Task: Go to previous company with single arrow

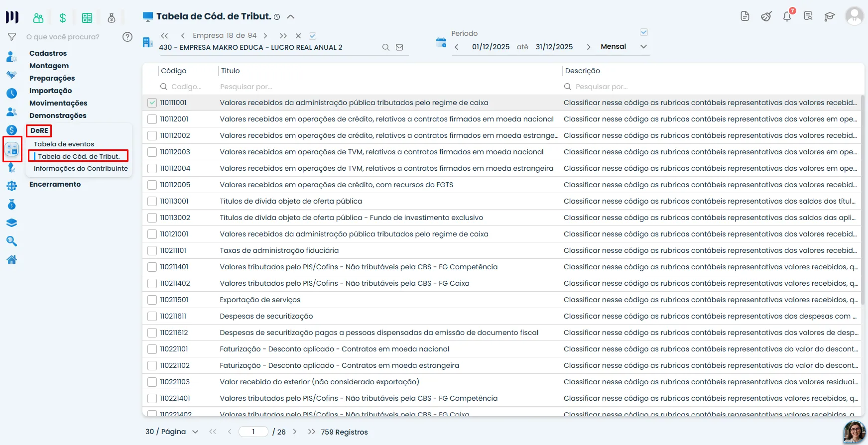Action: tap(183, 36)
